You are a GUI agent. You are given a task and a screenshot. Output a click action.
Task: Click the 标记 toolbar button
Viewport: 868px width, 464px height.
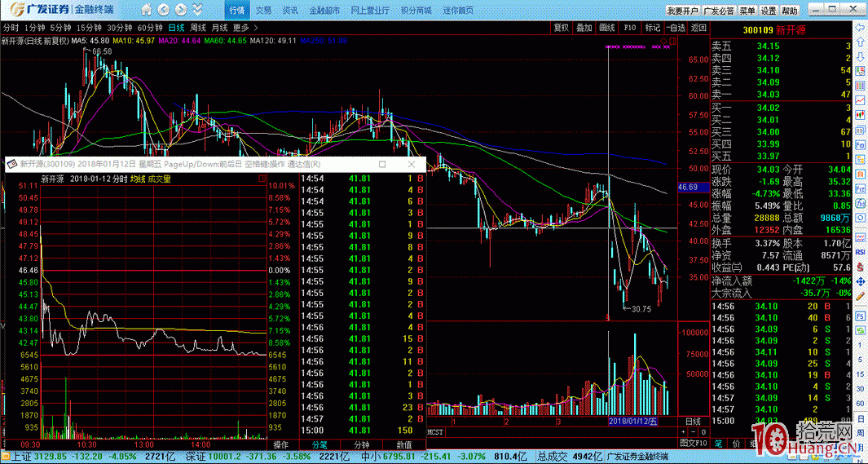653,27
